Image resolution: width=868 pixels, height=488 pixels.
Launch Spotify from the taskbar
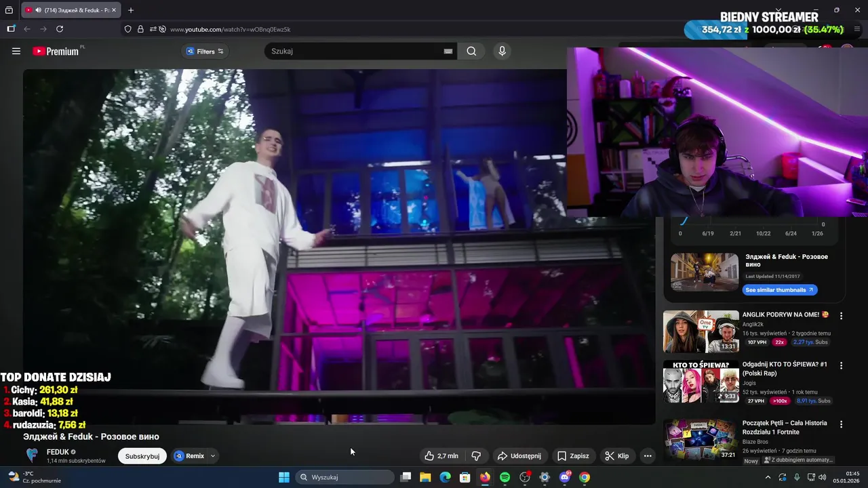point(505,477)
